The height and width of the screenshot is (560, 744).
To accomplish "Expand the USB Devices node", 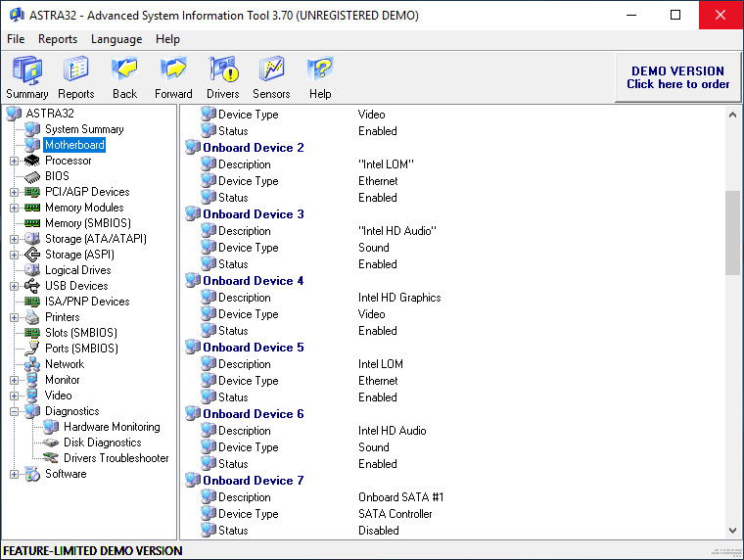I will pyautogui.click(x=15, y=286).
